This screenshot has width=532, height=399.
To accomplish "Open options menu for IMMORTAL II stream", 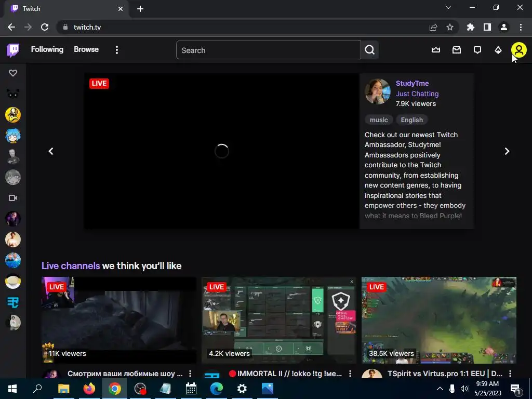I will (350, 374).
